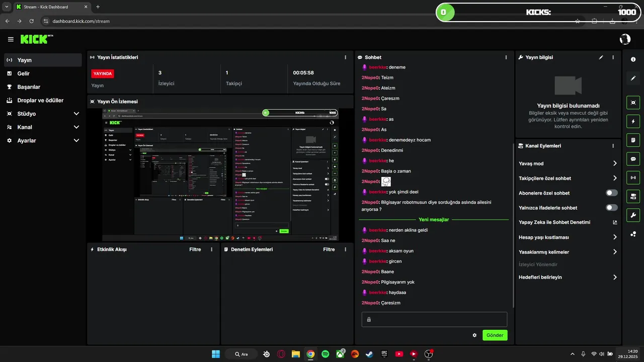This screenshot has height=362, width=644.
Task: Open Denetim Eylemleri three-dots menu
Action: click(345, 249)
